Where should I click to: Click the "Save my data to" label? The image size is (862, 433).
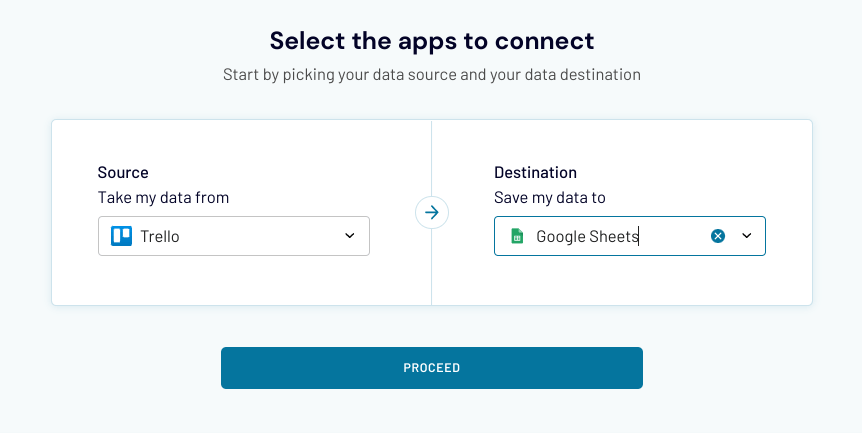[550, 197]
